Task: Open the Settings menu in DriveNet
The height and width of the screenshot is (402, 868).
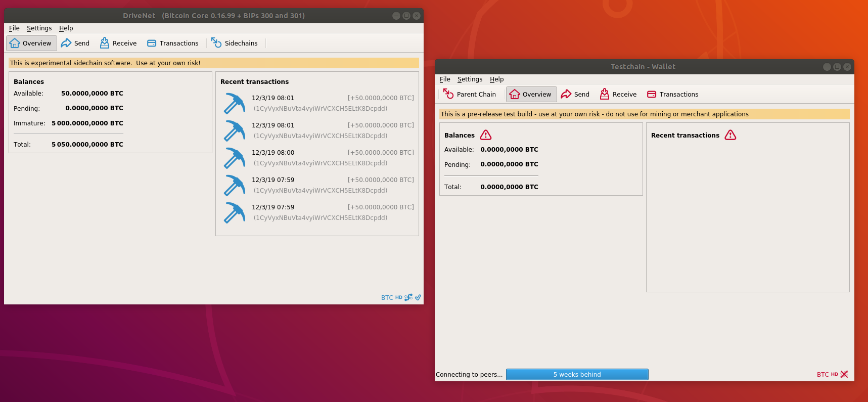Action: pos(39,28)
